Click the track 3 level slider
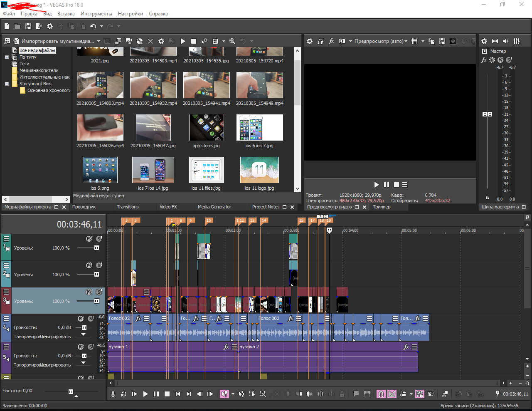Viewport: 532px width, 411px height. (96, 301)
